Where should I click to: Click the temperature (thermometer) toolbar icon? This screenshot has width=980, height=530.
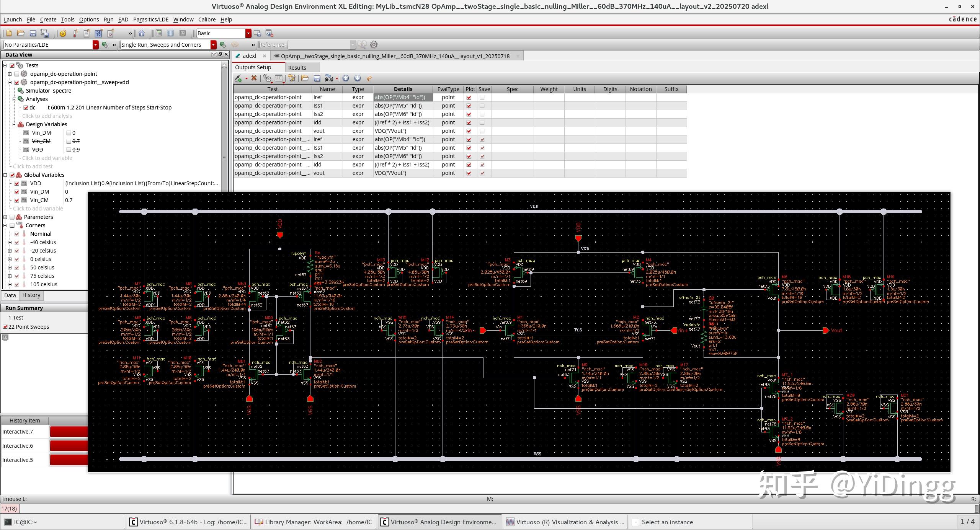75,33
